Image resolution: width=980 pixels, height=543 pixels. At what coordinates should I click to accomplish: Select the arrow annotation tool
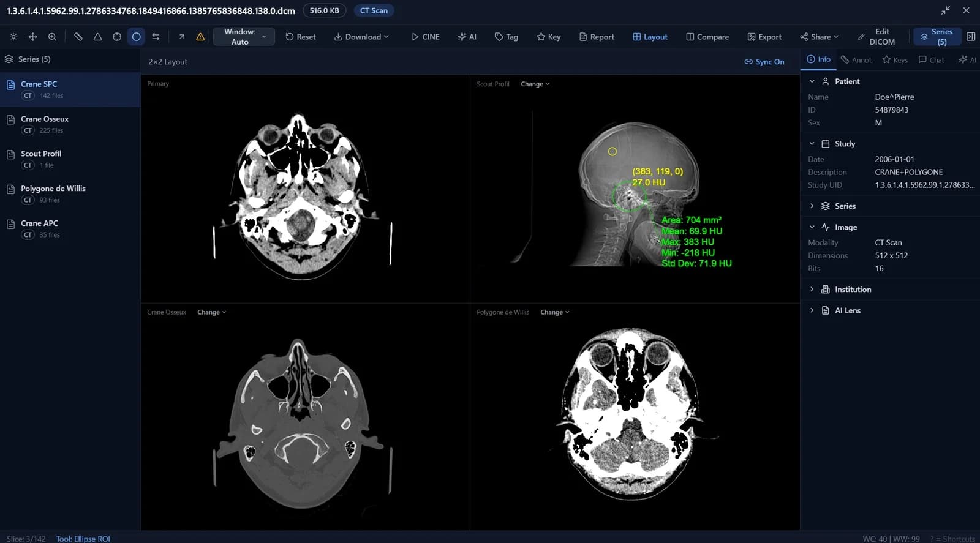[x=182, y=37]
